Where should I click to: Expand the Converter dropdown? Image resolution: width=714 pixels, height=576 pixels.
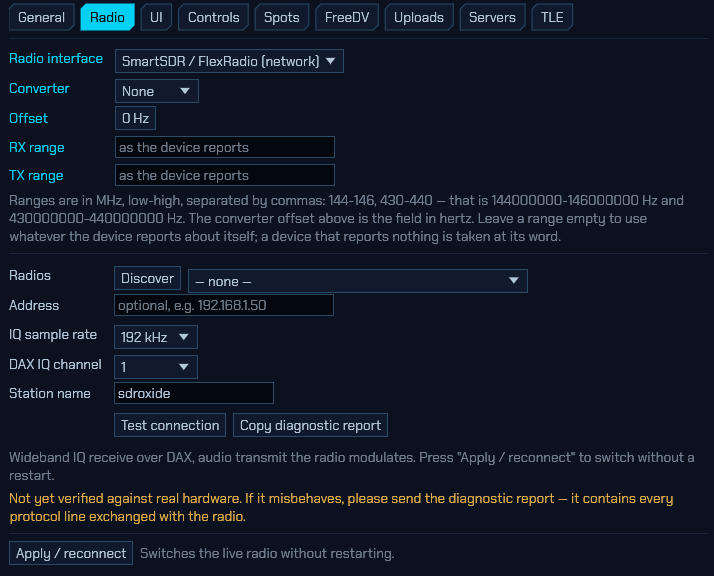(157, 91)
